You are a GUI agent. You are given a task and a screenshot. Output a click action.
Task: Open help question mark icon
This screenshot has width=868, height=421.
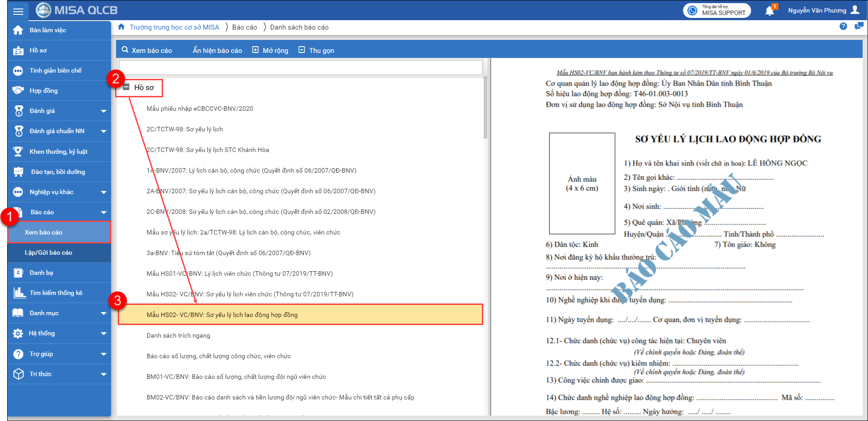(843, 26)
